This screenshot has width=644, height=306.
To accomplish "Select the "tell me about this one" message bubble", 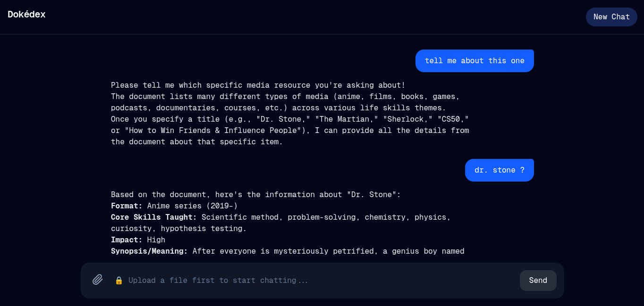I will (x=474, y=61).
